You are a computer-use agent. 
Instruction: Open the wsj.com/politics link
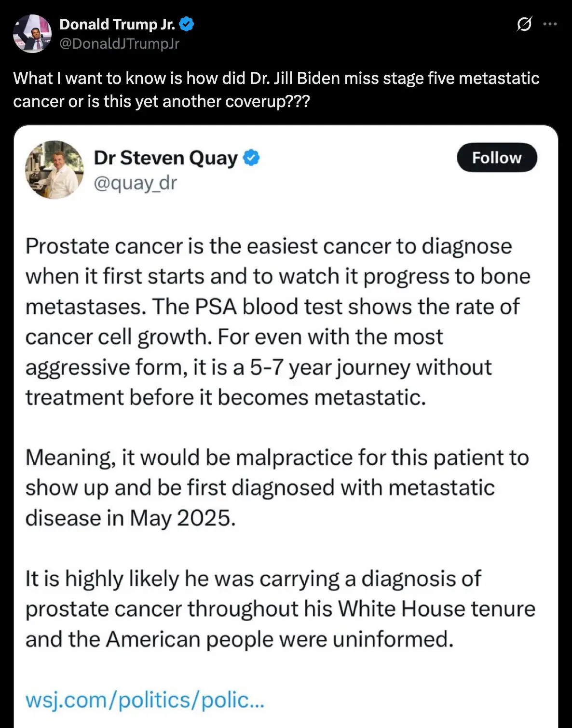(x=145, y=700)
